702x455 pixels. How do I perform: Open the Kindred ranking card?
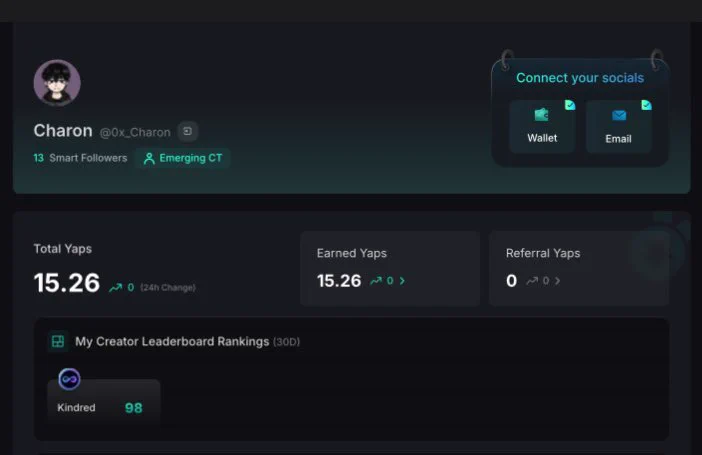(104, 402)
